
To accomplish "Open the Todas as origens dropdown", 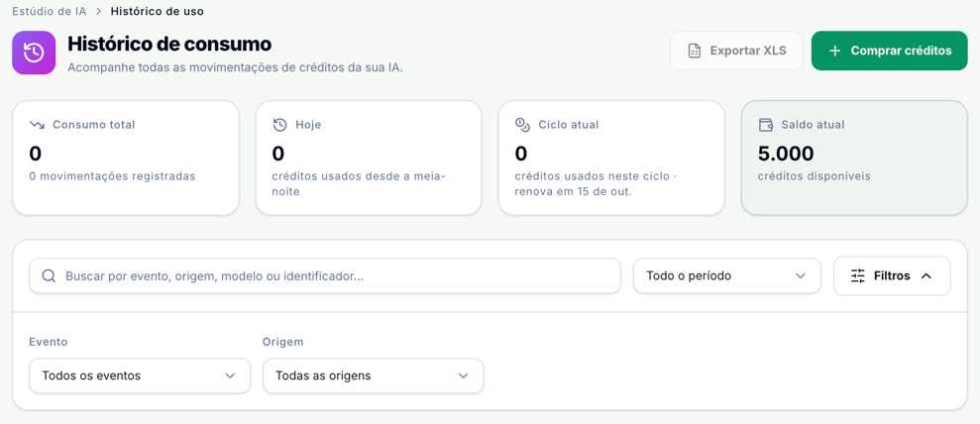I will pyautogui.click(x=374, y=375).
